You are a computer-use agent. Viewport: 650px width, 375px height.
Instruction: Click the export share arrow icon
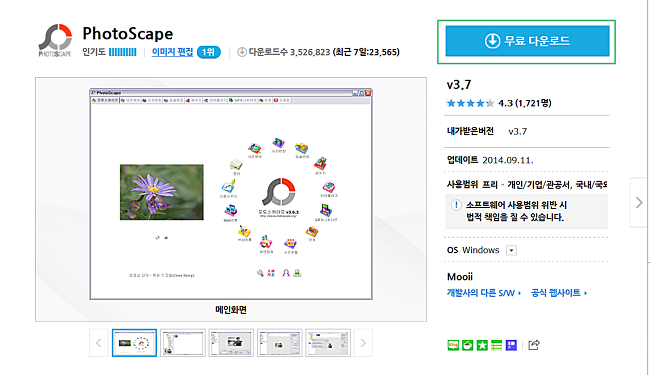coord(534,345)
